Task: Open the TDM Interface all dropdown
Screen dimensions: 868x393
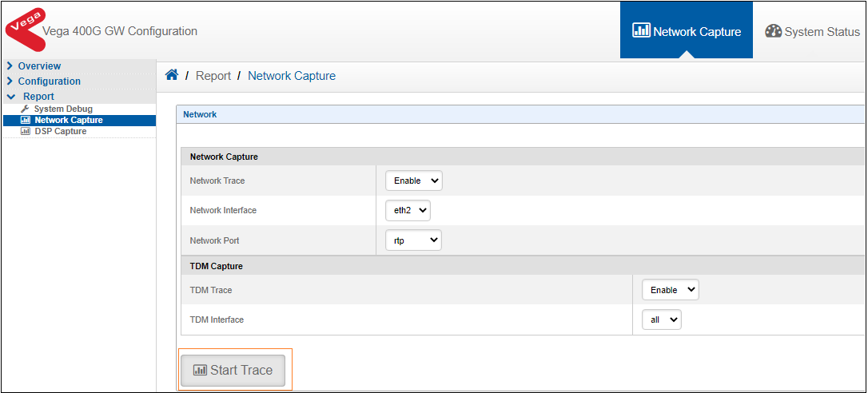Action: pos(662,320)
